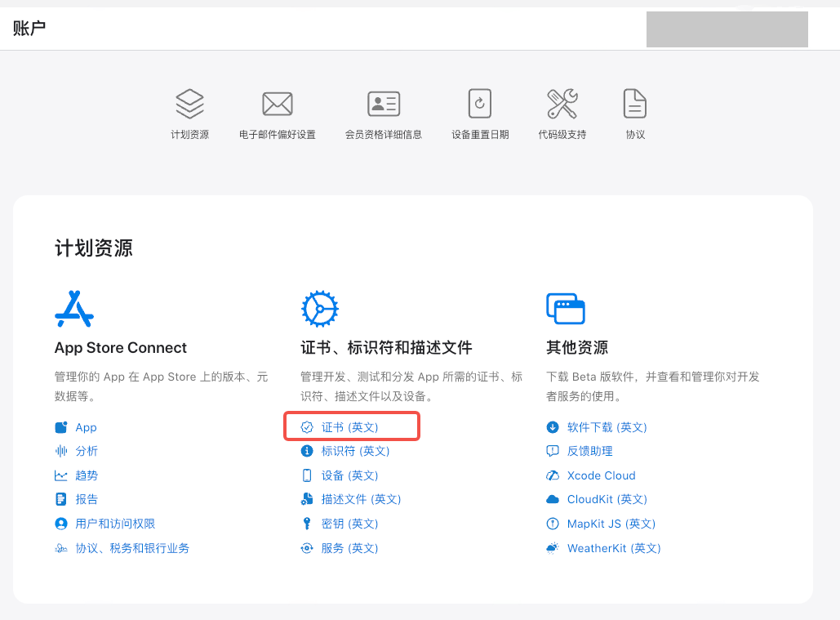Open the 服务 (英文) link
Viewport: 840px width, 620px height.
[350, 548]
